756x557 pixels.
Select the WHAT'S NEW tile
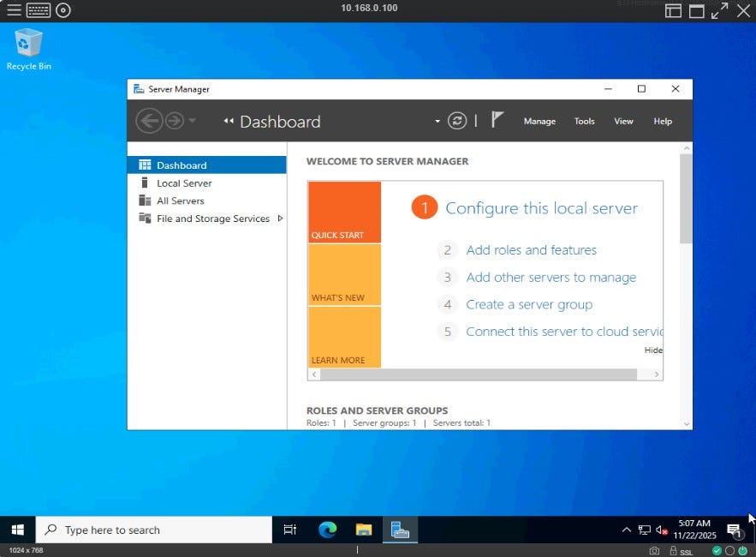point(344,275)
